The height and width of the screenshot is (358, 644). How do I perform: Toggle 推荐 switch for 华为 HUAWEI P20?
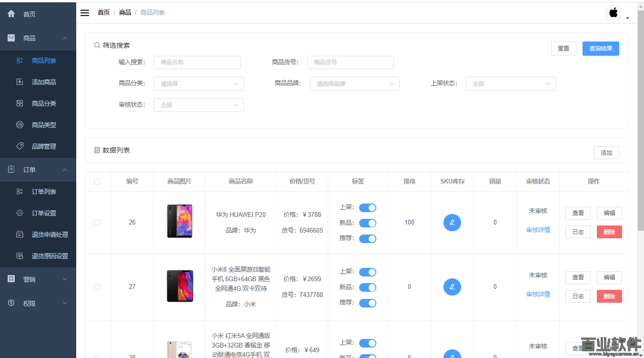tap(368, 239)
